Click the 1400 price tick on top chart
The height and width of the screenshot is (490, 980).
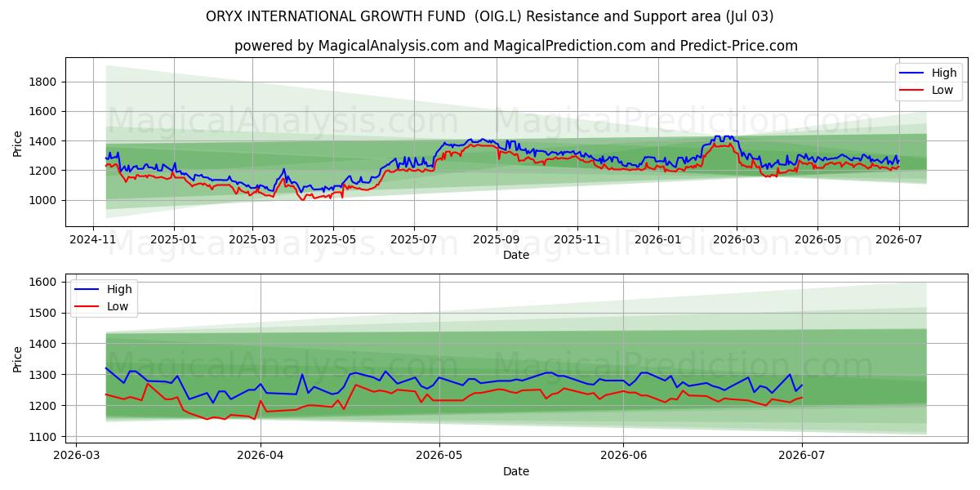pos(42,141)
